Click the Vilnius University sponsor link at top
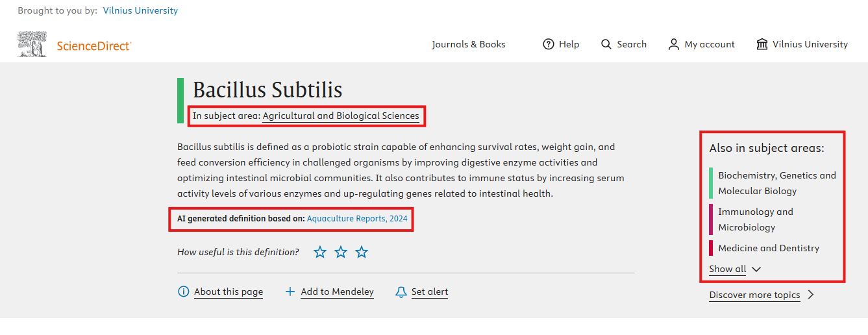The width and height of the screenshot is (868, 335). (140, 10)
